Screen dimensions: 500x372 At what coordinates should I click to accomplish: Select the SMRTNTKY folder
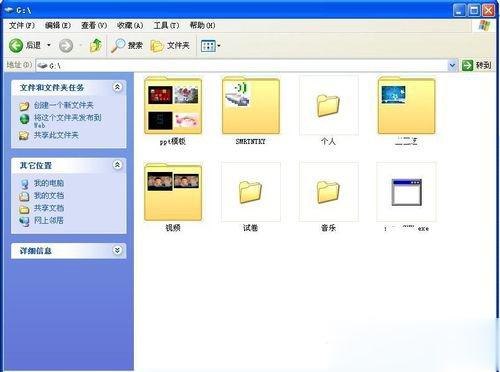click(x=251, y=106)
